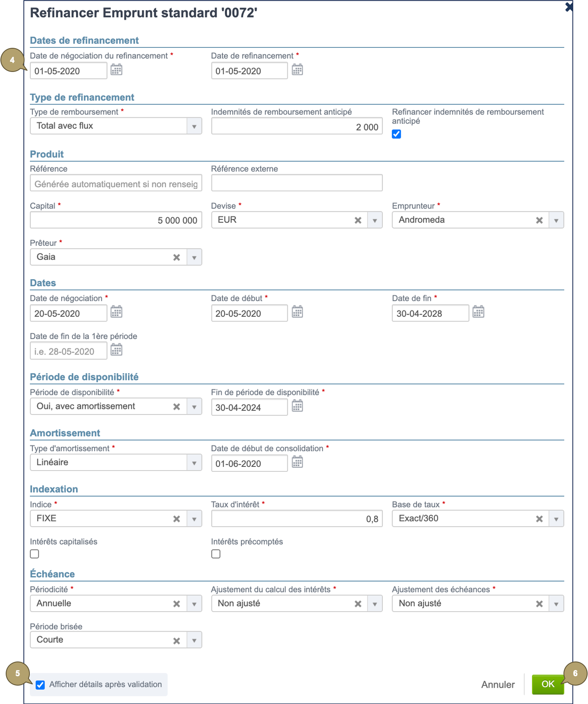Enable Intérêts capitalisés checkbox
Viewport: 588px width, 704px height.
point(35,554)
